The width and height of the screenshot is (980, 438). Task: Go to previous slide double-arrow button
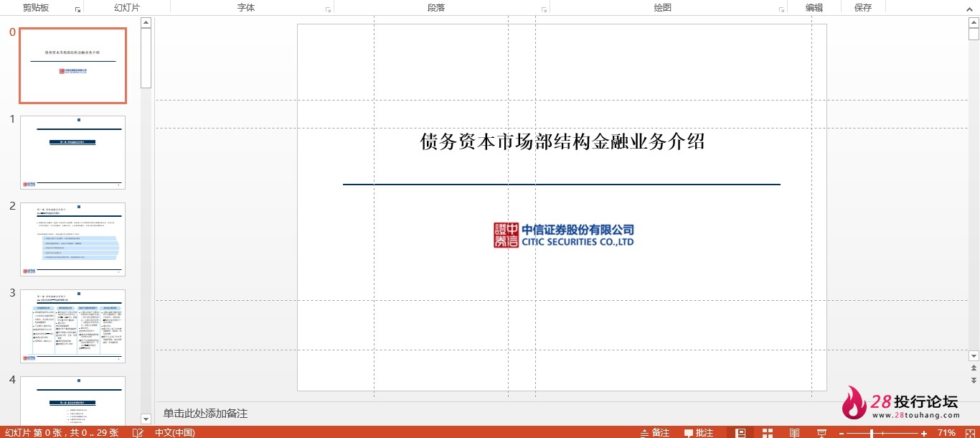point(974,368)
